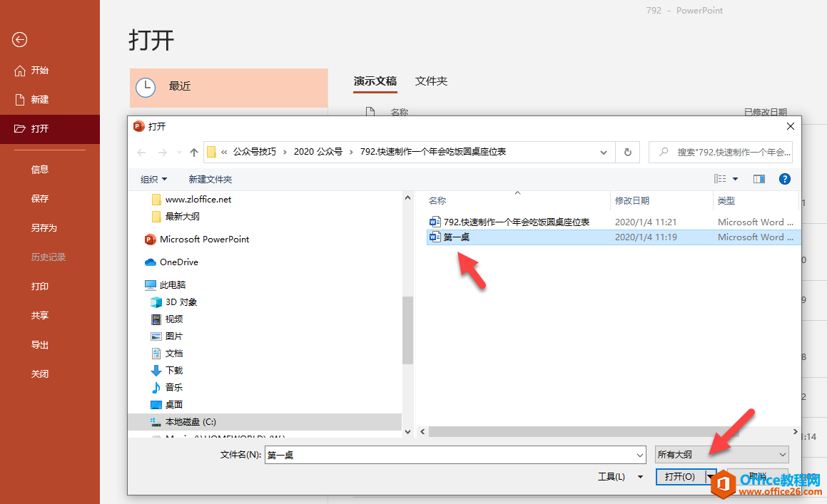Viewport: 827px width, 504px height.
Task: Click the change view icon
Action: tap(720, 179)
